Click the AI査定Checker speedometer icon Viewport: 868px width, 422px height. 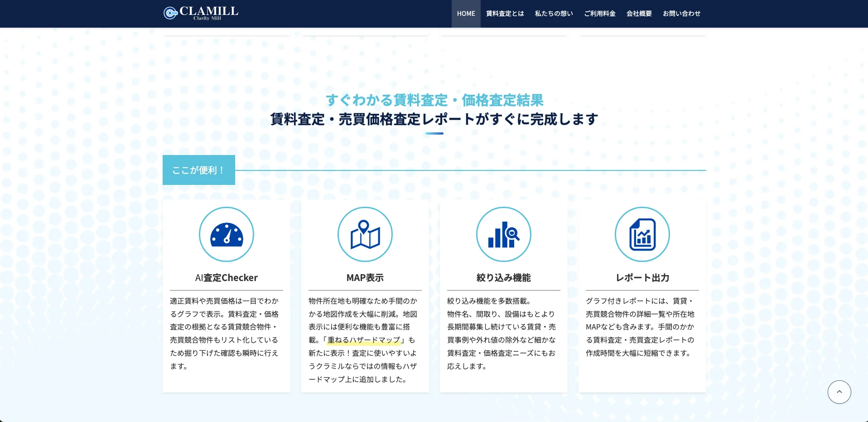tap(227, 234)
